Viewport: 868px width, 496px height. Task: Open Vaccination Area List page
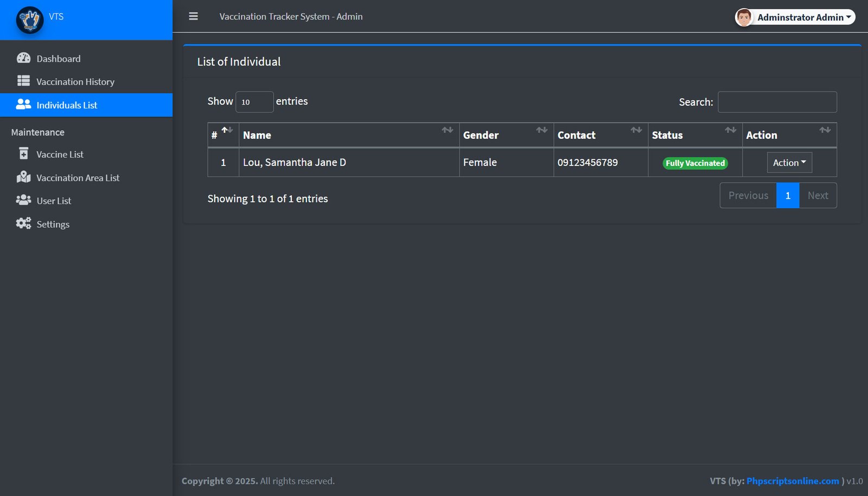tap(86, 178)
